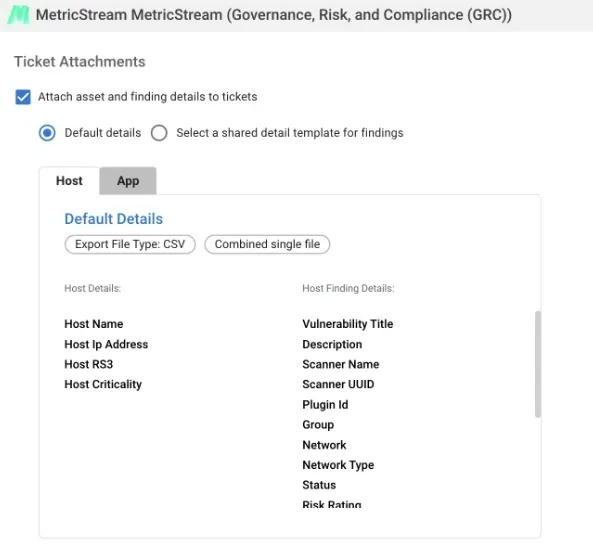Click the Host Finding Details: label
Screen dimensions: 593x551
coord(348,289)
